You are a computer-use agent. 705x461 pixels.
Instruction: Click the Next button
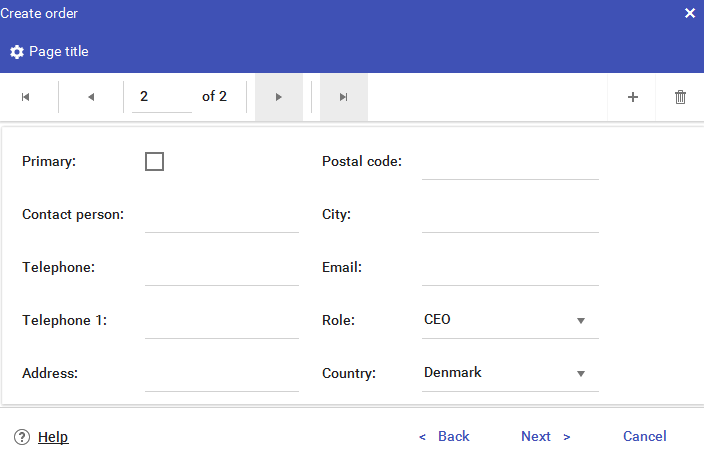(546, 436)
